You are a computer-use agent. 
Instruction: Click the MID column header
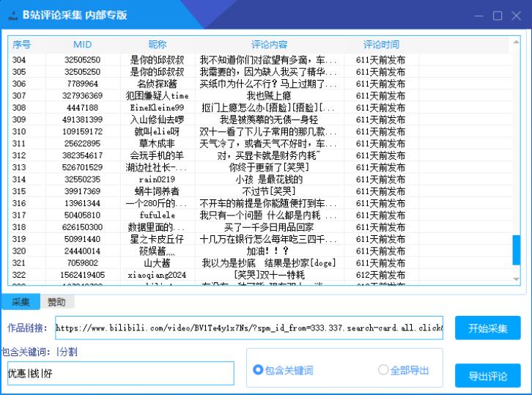tap(83, 44)
